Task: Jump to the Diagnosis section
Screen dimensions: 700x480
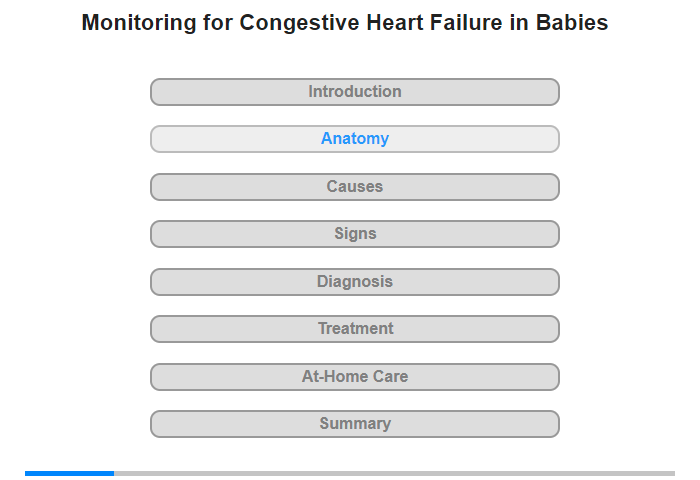Action: click(x=355, y=282)
